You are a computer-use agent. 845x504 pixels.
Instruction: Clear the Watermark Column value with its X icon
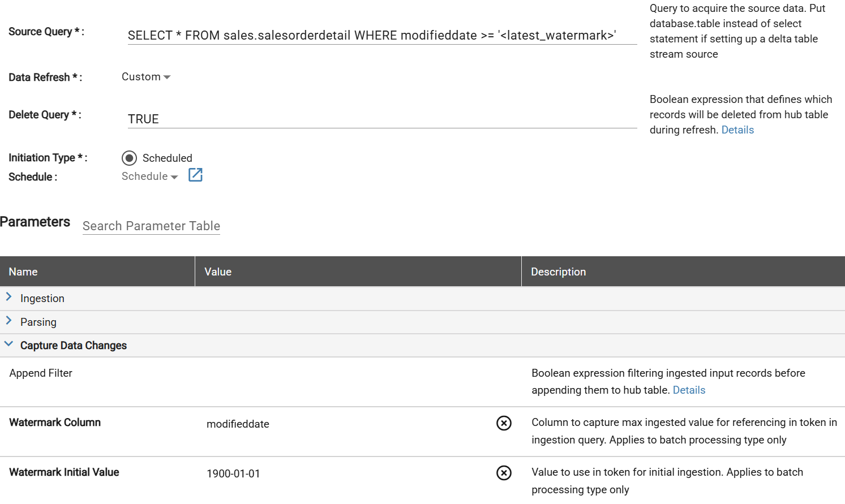504,423
